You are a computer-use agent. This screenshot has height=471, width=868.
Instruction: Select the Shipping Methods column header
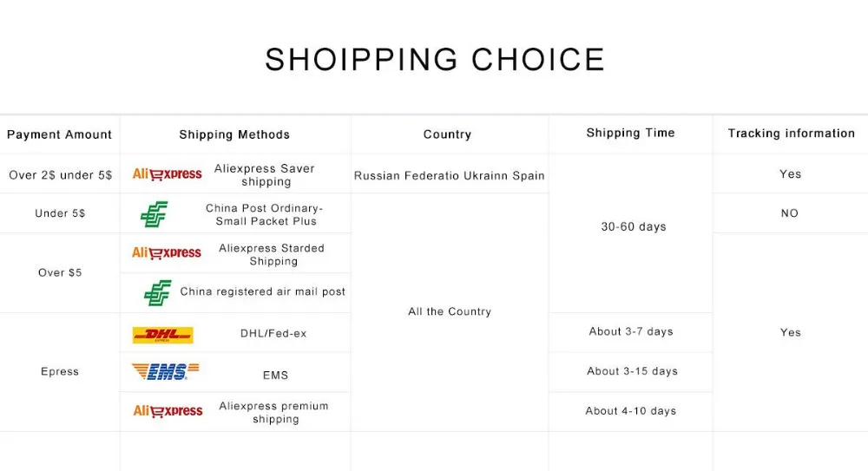[x=234, y=134]
